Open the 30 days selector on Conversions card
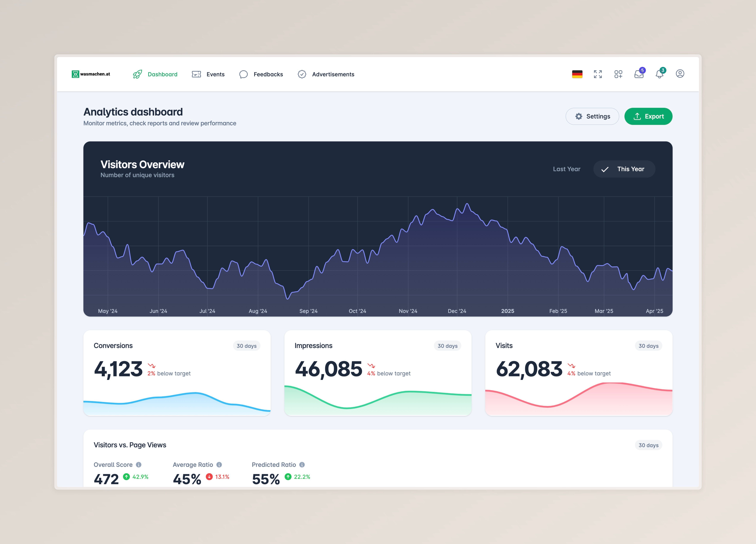The height and width of the screenshot is (544, 756). click(x=246, y=346)
